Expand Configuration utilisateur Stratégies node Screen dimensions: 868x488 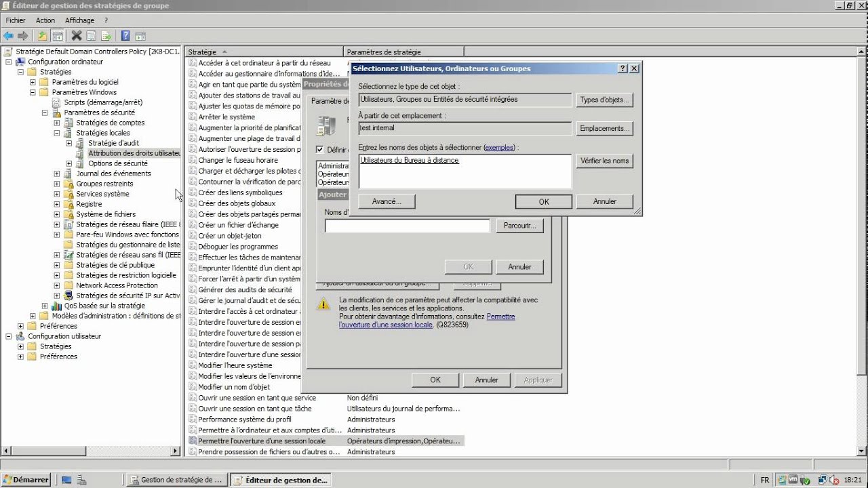(20, 346)
